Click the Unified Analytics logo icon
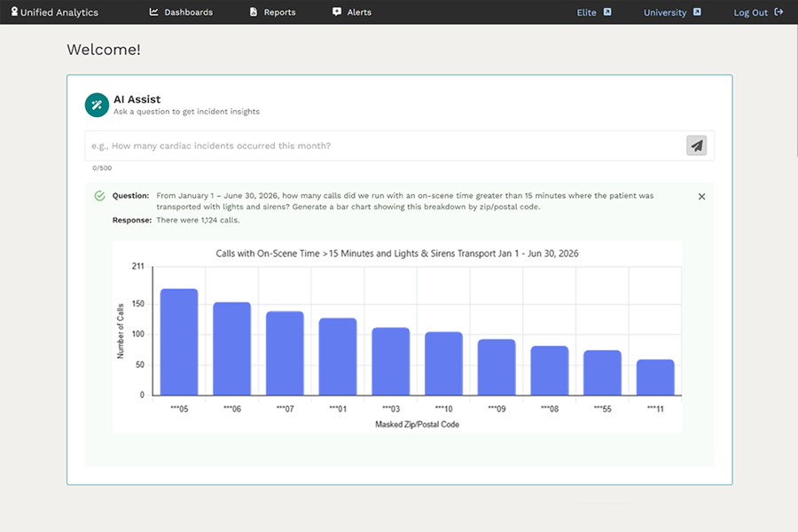798x532 pixels. pos(14,12)
